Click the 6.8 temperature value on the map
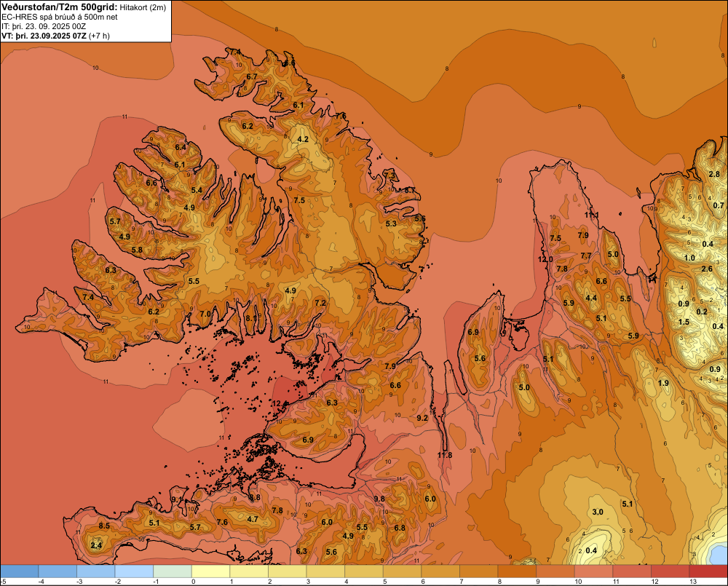The width and height of the screenshot is (728, 586). [400, 528]
